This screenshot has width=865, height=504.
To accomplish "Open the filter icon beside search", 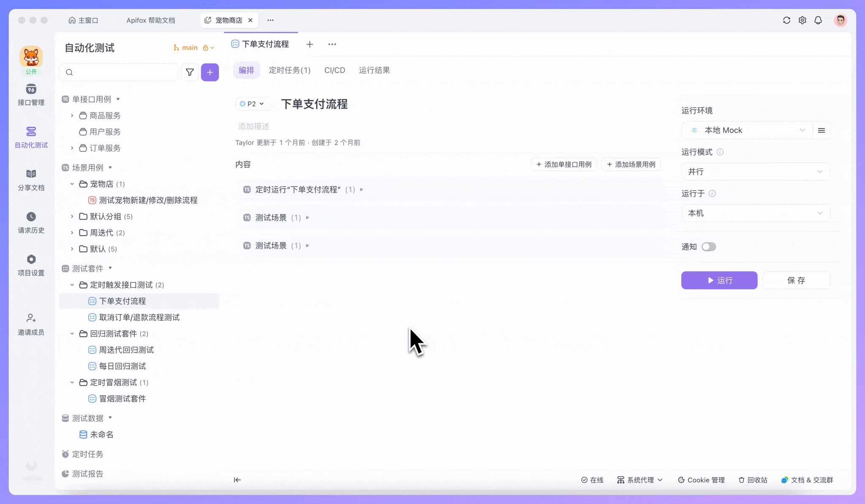I will click(190, 72).
